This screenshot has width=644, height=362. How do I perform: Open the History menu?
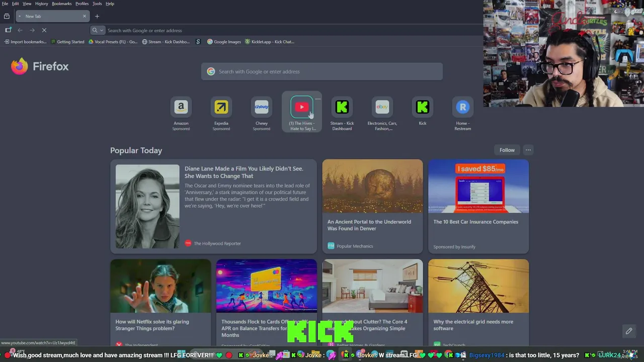tap(42, 4)
